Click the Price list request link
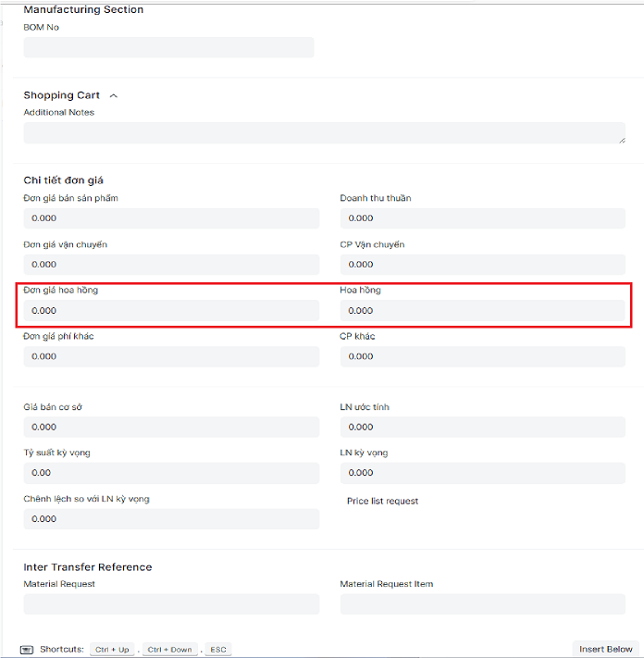This screenshot has width=644, height=658. pos(382,501)
